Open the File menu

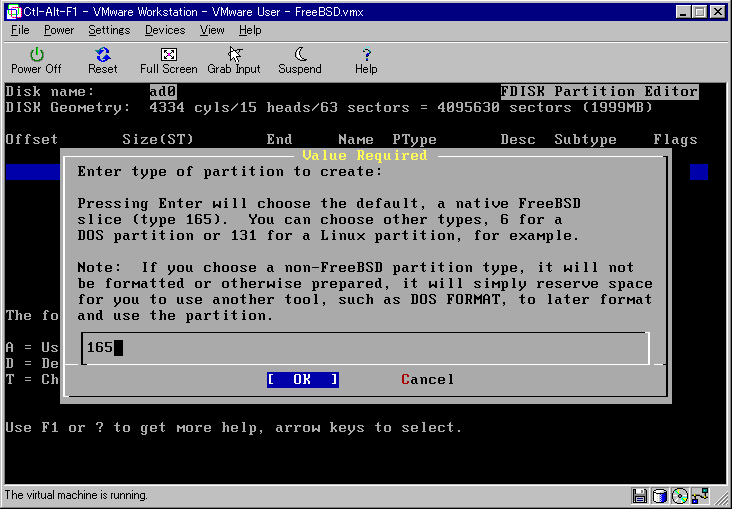[x=20, y=30]
